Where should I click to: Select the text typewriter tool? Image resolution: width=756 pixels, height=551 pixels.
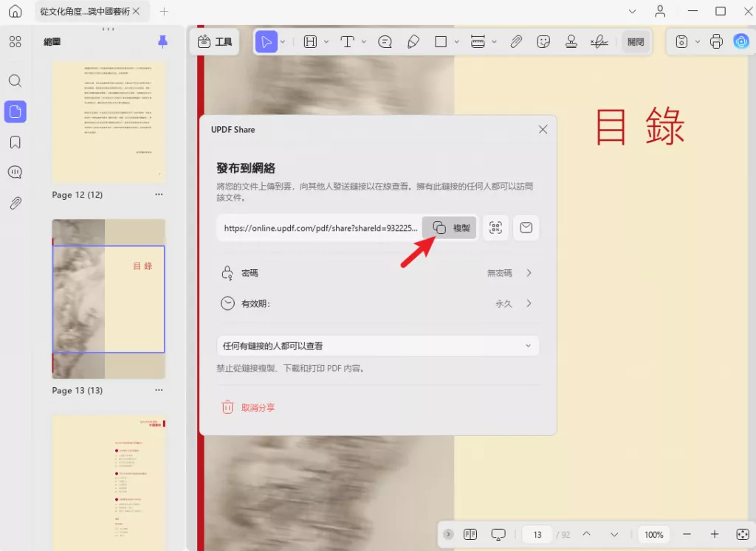tap(347, 42)
